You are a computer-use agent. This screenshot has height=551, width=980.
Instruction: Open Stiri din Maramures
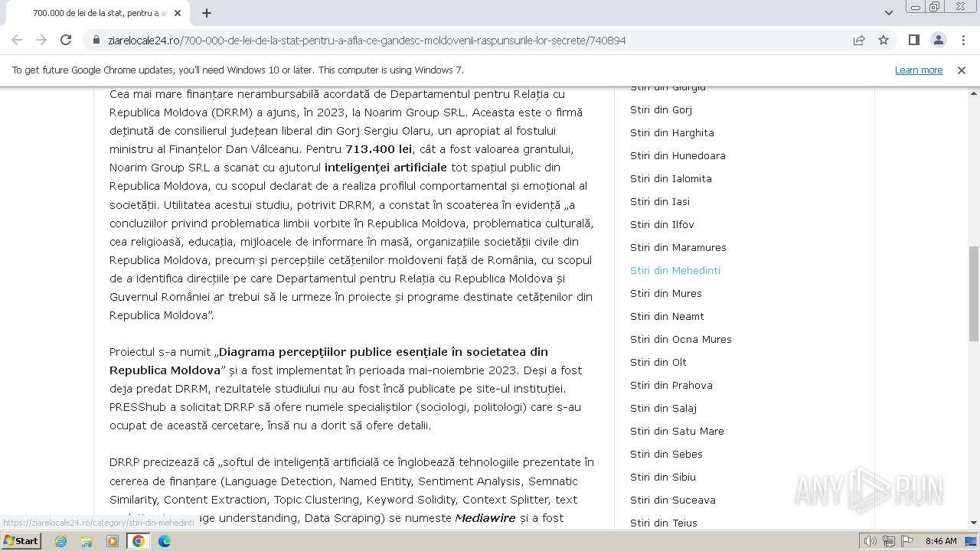[x=678, y=247]
